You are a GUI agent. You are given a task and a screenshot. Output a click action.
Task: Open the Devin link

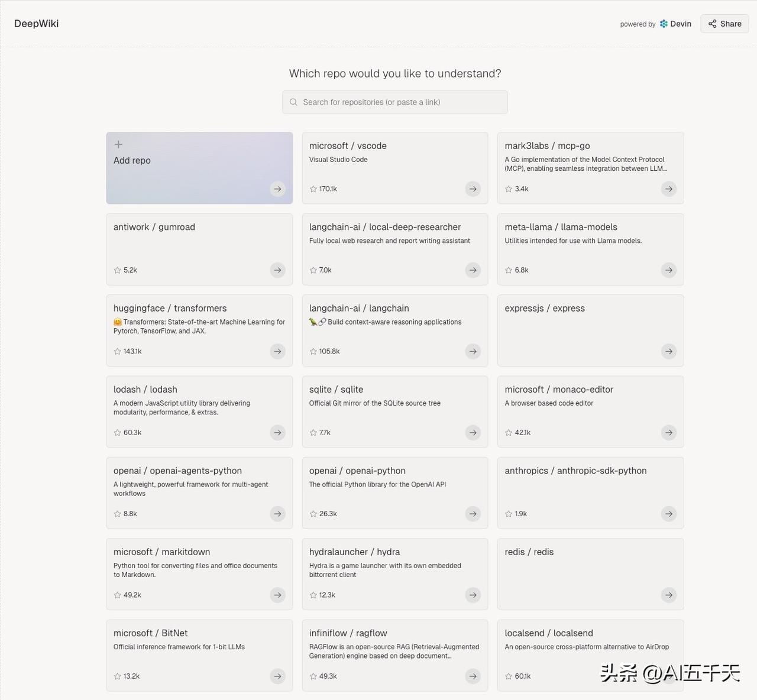point(675,24)
